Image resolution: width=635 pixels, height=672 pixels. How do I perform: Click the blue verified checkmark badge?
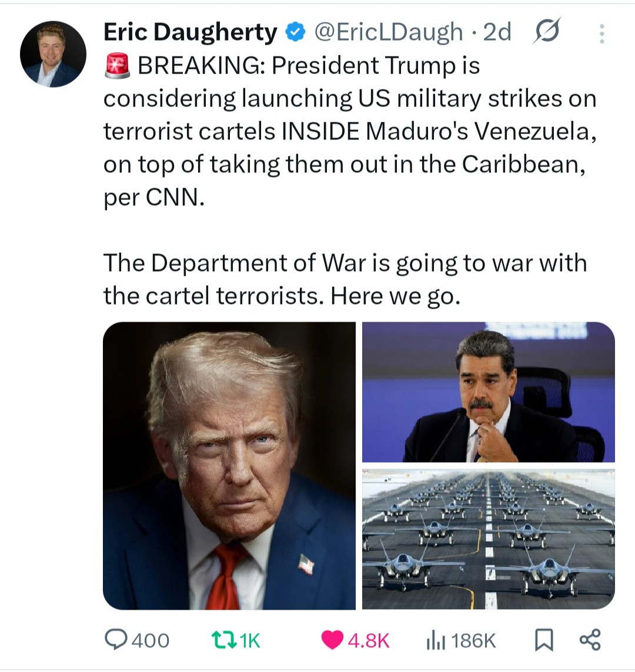click(x=295, y=32)
